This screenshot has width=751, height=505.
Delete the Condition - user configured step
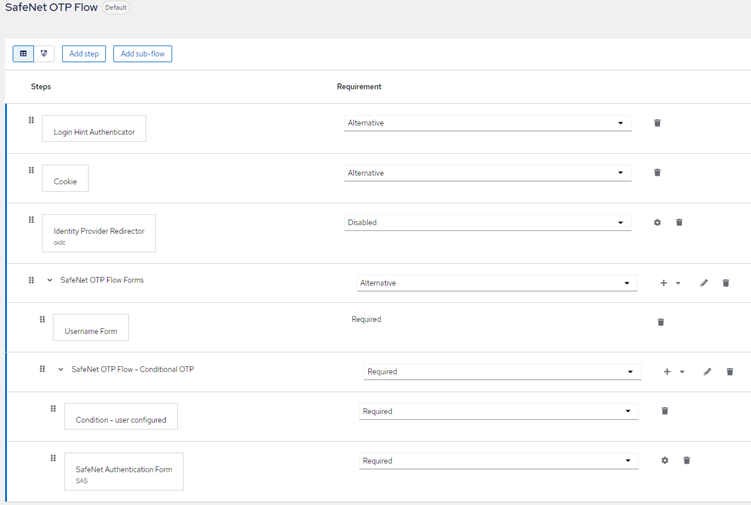pos(665,411)
